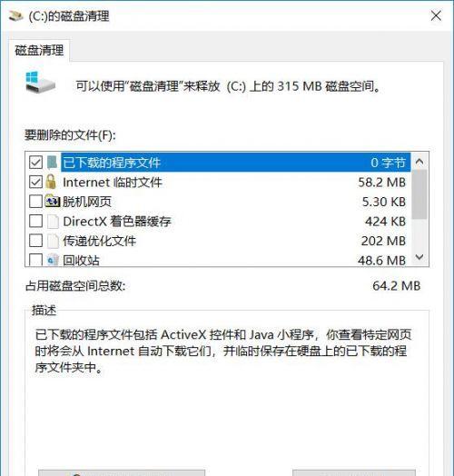This screenshot has width=454, height=476.
Task: Click the DirectX 着色器缓存 file icon
Action: click(53, 222)
